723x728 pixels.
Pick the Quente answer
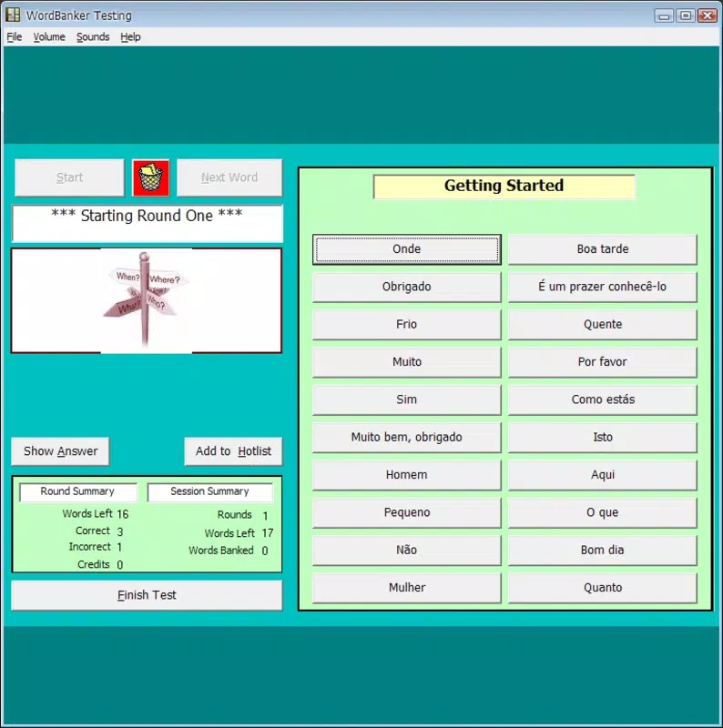pyautogui.click(x=603, y=325)
